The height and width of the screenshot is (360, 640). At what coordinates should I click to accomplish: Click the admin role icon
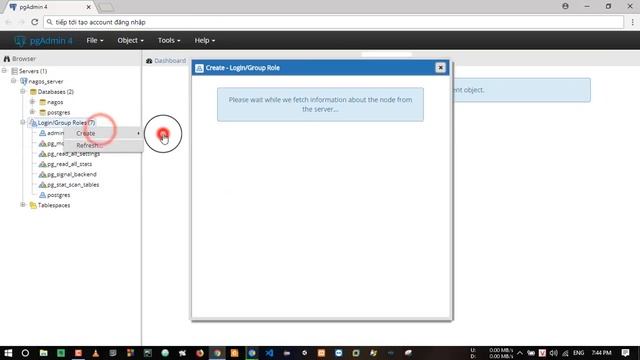[42, 133]
